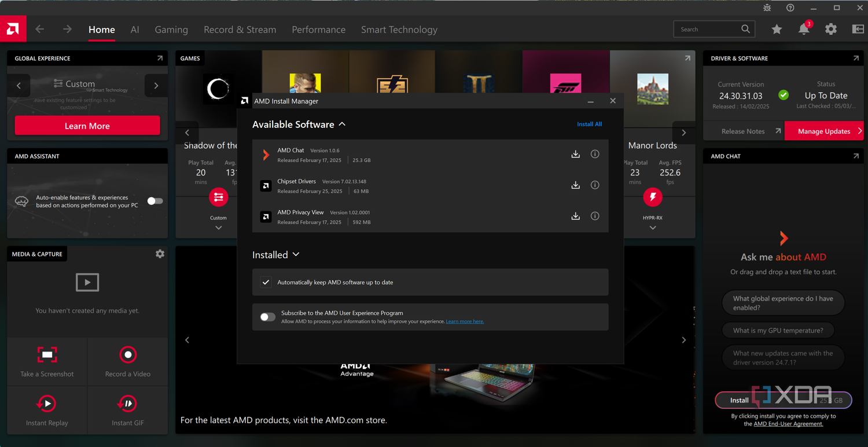Click the Media & Capture settings gear
Screen dimensions: 868x447
click(160, 254)
